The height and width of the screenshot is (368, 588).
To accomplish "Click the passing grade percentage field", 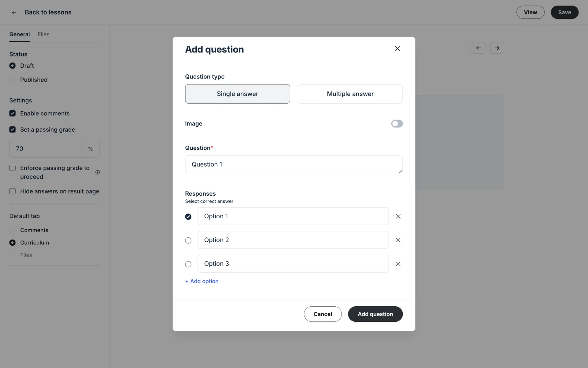I will 45,149.
